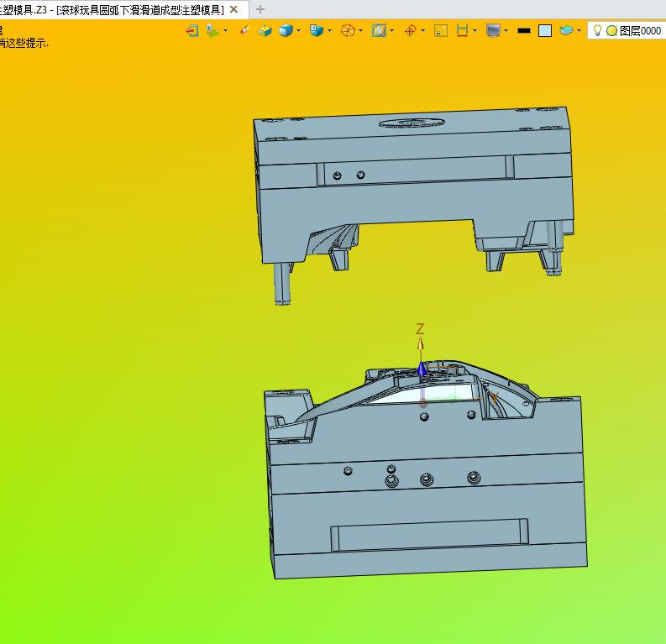Expand the layer stack dropdown arrow
Viewport: 666px width, 644px height.
tap(579, 30)
